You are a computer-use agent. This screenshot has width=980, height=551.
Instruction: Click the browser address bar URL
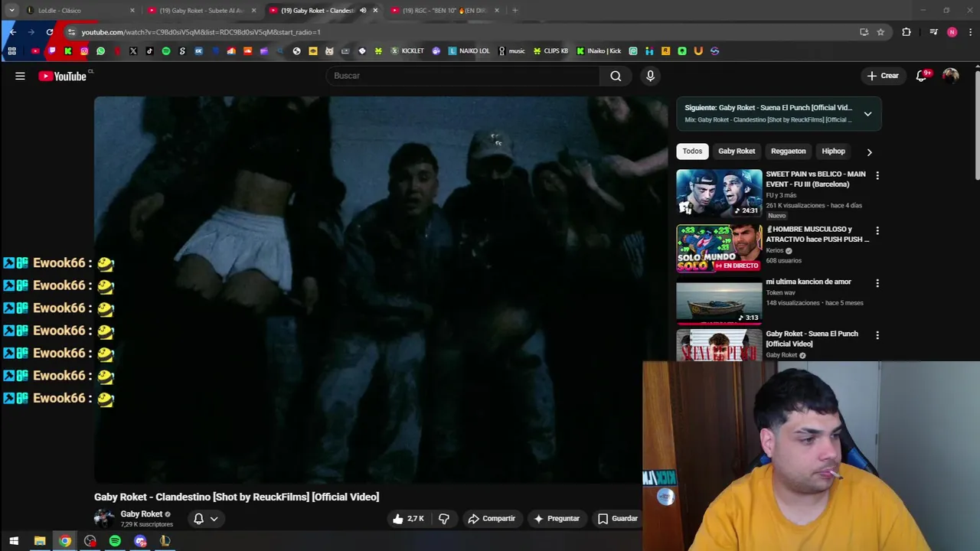coord(201,32)
